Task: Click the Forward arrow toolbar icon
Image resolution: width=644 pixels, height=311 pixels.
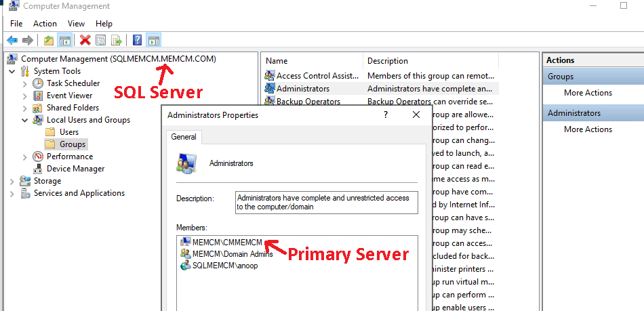Action: [x=28, y=40]
